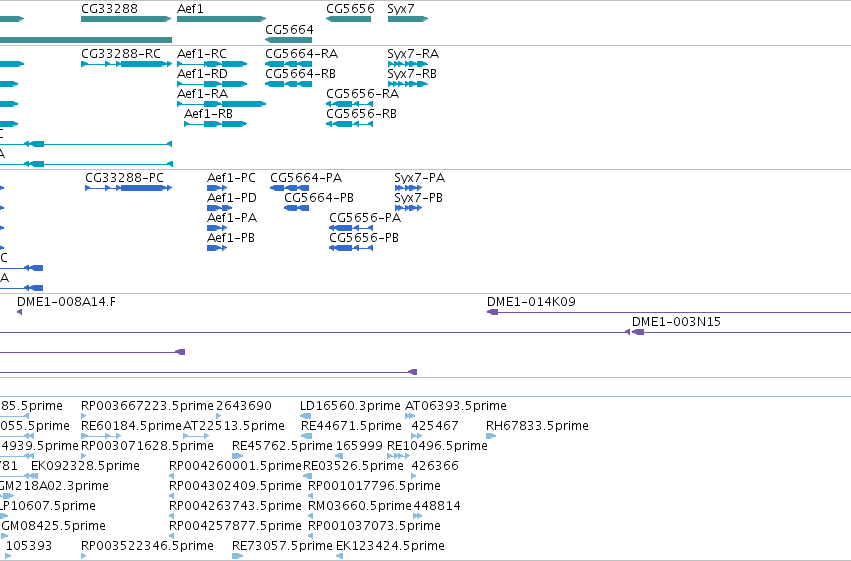Screen dimensions: 851x561
Task: Click EST EK123424.5prime
Action: (x=390, y=546)
